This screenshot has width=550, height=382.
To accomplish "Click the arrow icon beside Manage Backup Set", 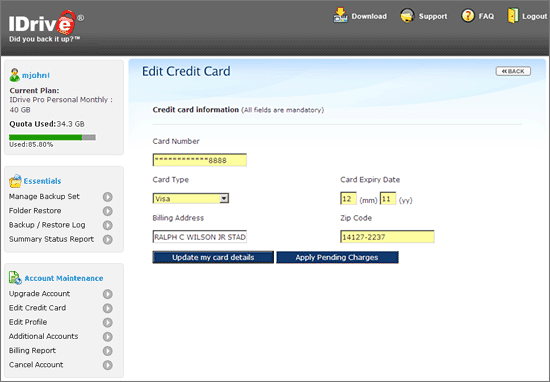I will click(x=108, y=197).
